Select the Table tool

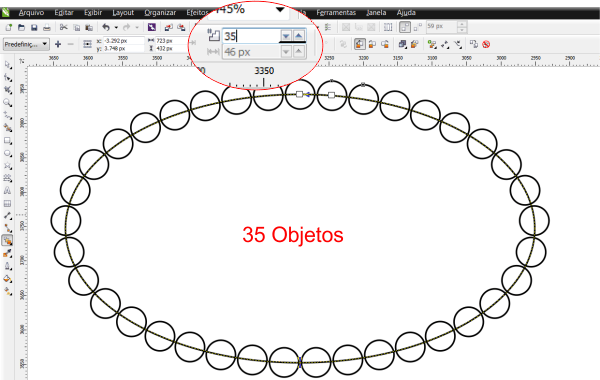click(x=8, y=203)
